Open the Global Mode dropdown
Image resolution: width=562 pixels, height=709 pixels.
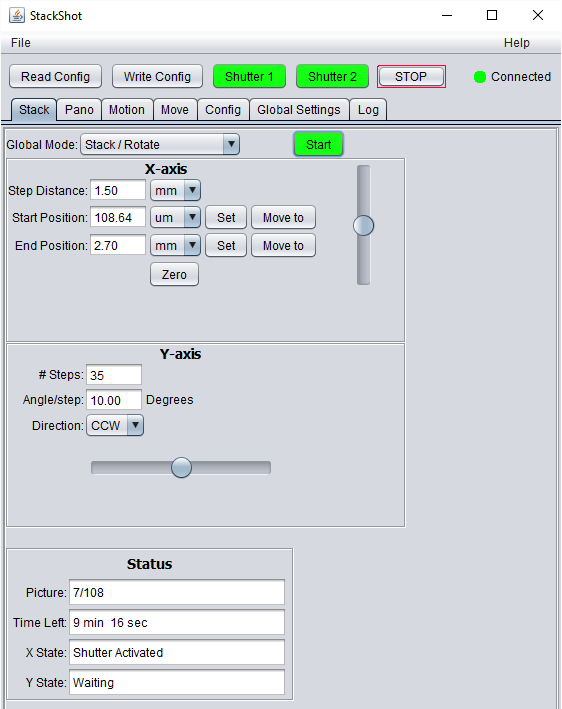coord(160,144)
